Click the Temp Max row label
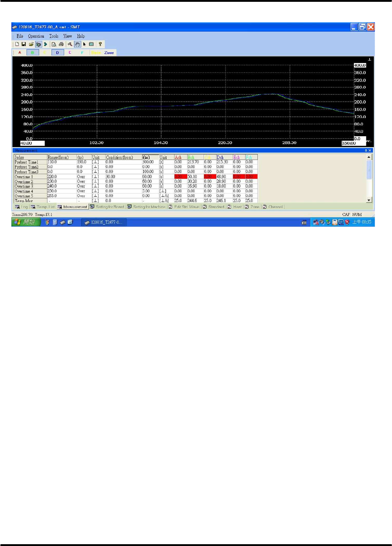This screenshot has width=392, height=546. pos(30,201)
